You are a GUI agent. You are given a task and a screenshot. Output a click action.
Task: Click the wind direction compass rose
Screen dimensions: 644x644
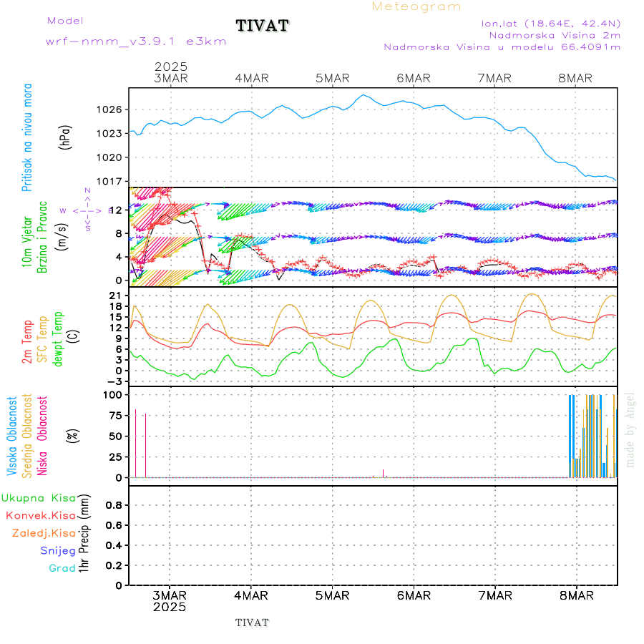point(87,210)
